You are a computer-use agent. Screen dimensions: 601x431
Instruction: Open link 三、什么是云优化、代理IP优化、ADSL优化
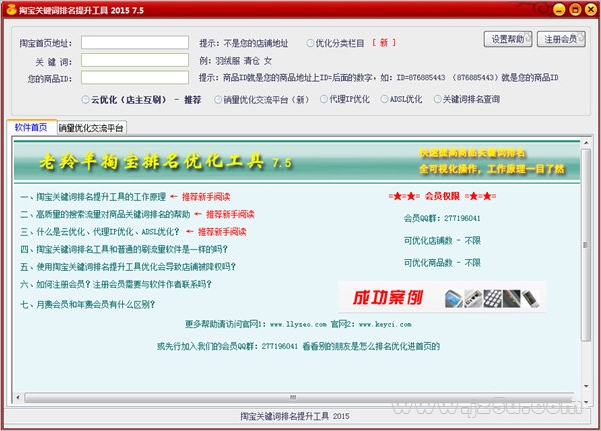point(100,232)
